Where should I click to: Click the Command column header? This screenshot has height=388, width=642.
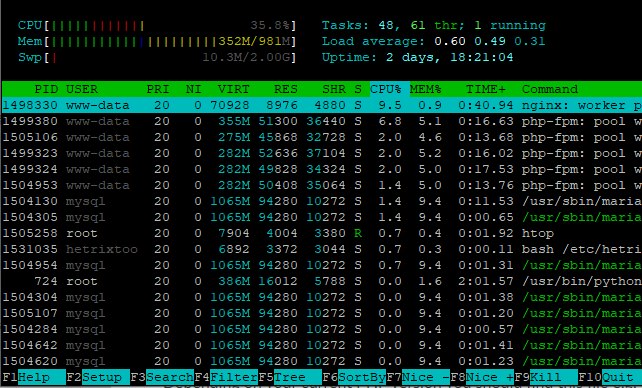(x=550, y=89)
